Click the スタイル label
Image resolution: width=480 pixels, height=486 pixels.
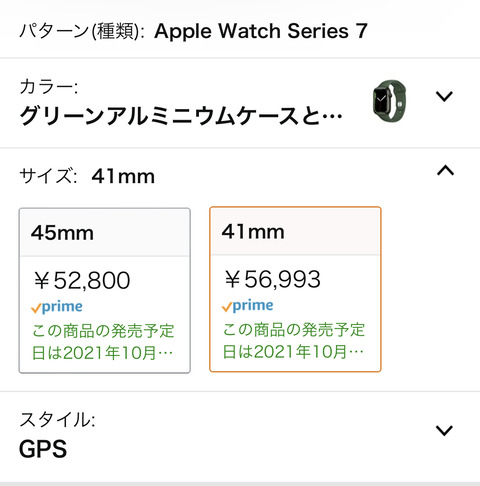tap(57, 419)
